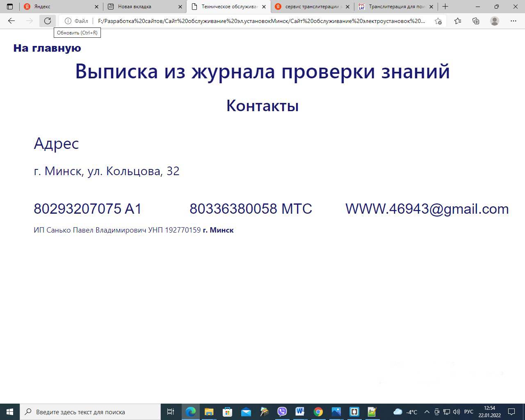The width and height of the screenshot is (525, 420).
Task: Switch the РУС input language indicator
Action: [x=468, y=412]
